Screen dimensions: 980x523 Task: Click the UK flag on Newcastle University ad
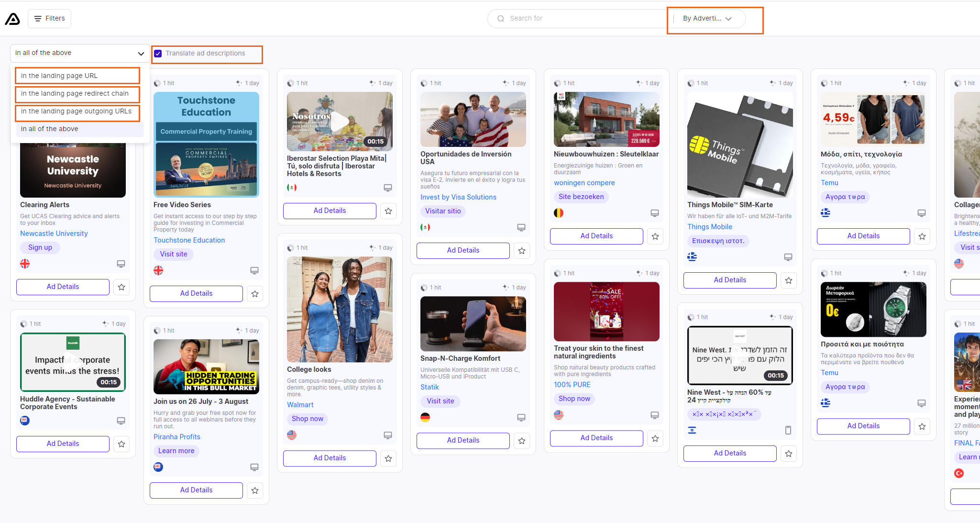tap(25, 264)
